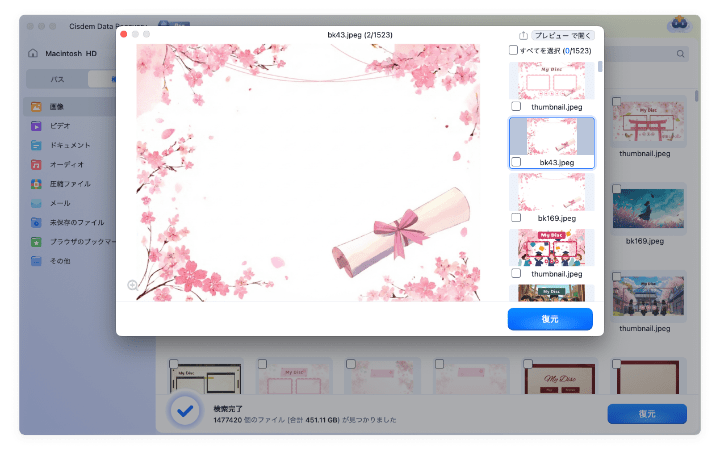This screenshot has height=458, width=720.
Task: Switch to the パス (Path) tab
Action: point(58,79)
